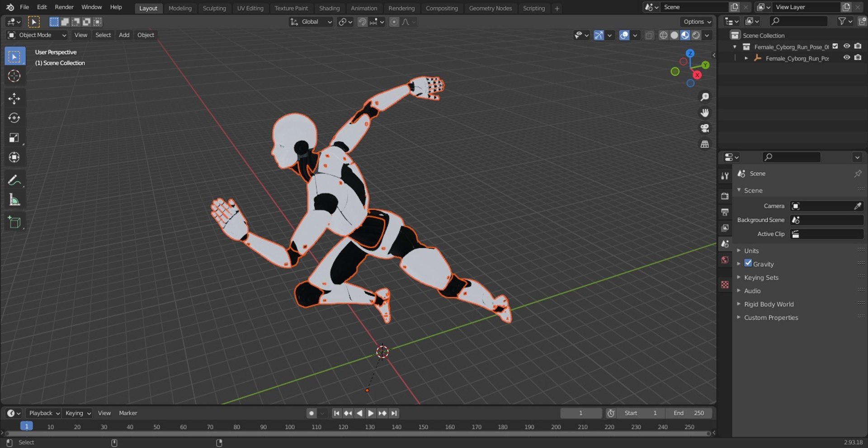The image size is (868, 448).
Task: Select the Annotate pencil tool
Action: tap(14, 180)
